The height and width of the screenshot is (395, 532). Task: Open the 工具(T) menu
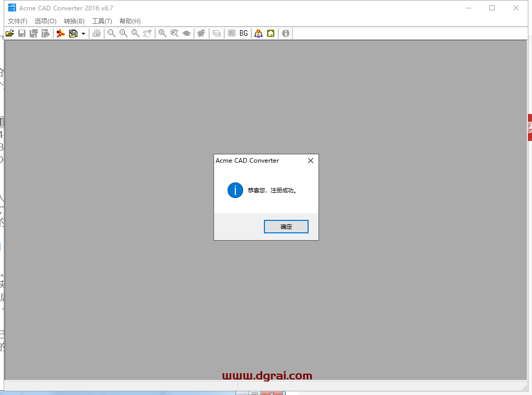pos(102,21)
